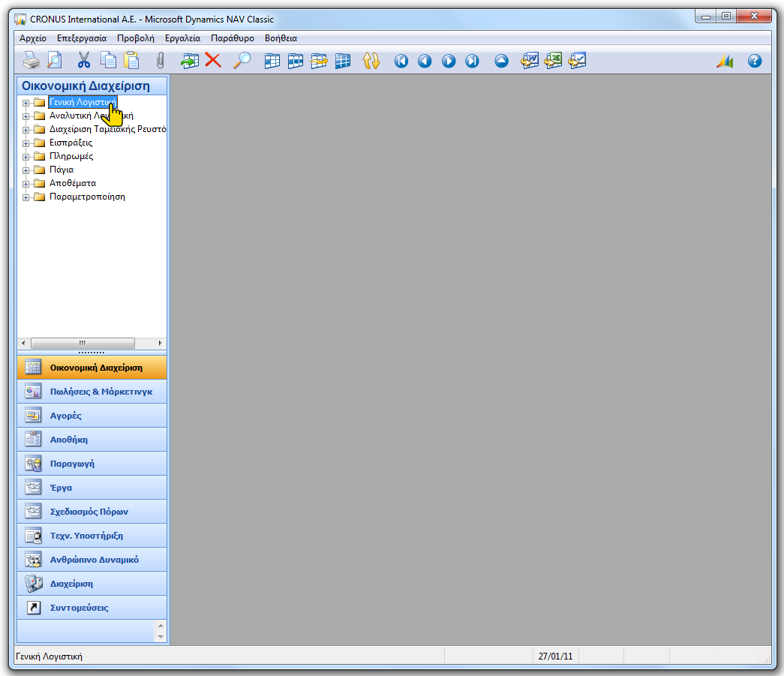The width and height of the screenshot is (784, 676).
Task: Open Help with the question mark icon
Action: (x=755, y=61)
